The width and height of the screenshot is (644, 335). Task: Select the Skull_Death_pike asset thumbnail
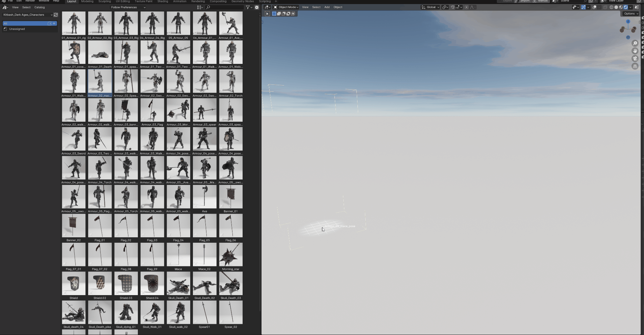[x=100, y=312]
